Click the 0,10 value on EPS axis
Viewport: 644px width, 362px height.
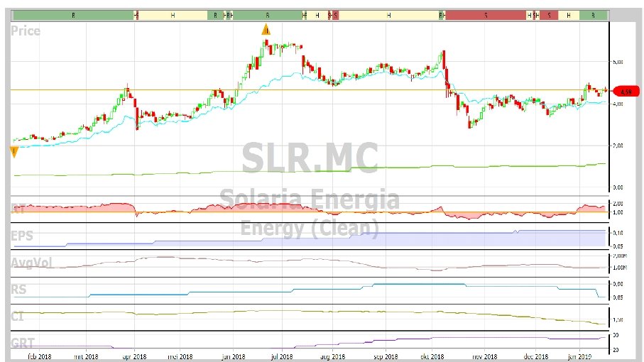click(x=618, y=233)
